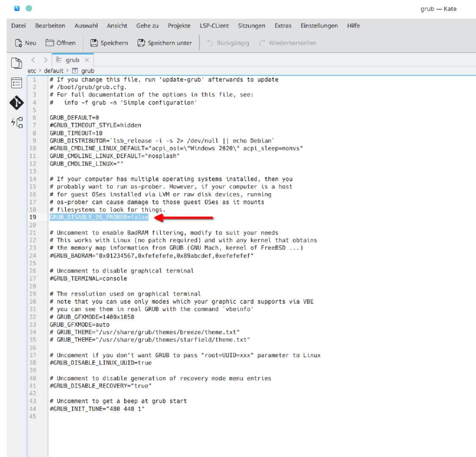
Task: Open the LSP-Client menu
Action: [x=215, y=26]
